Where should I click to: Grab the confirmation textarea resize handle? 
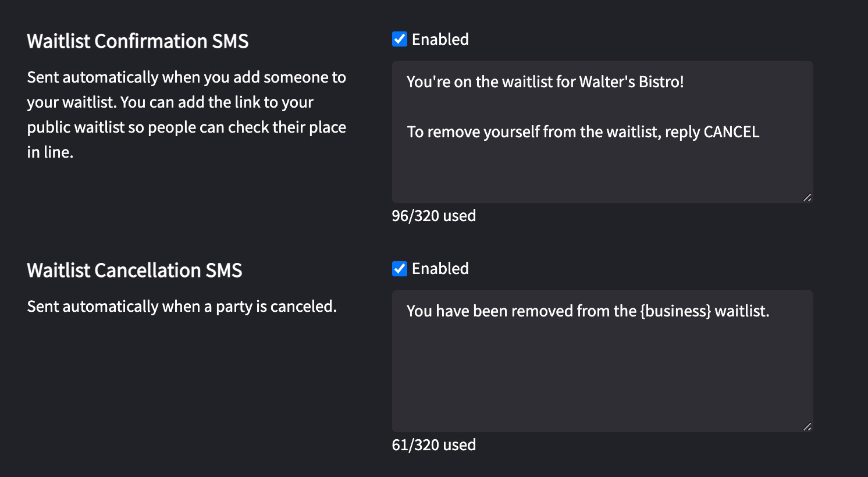tap(807, 198)
